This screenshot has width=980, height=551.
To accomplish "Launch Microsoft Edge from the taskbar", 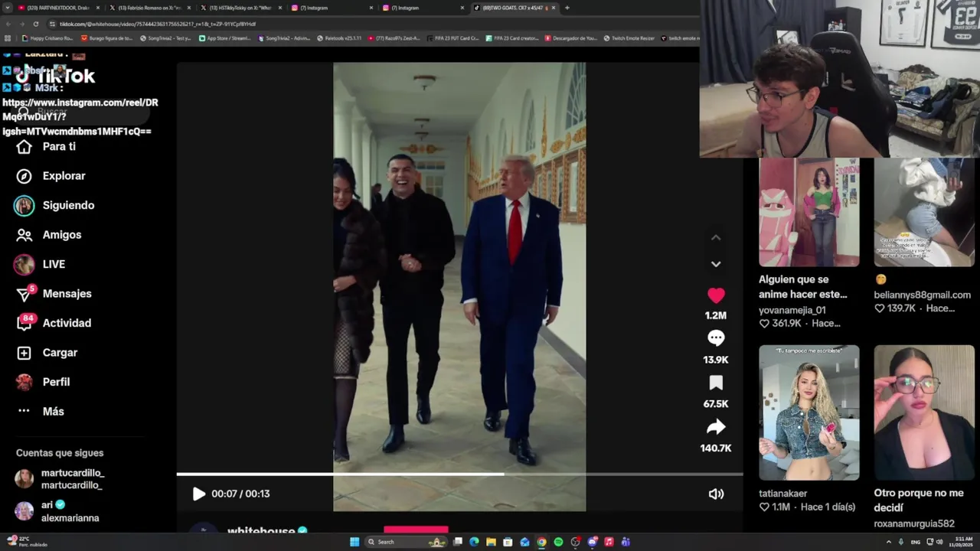I will tap(474, 542).
